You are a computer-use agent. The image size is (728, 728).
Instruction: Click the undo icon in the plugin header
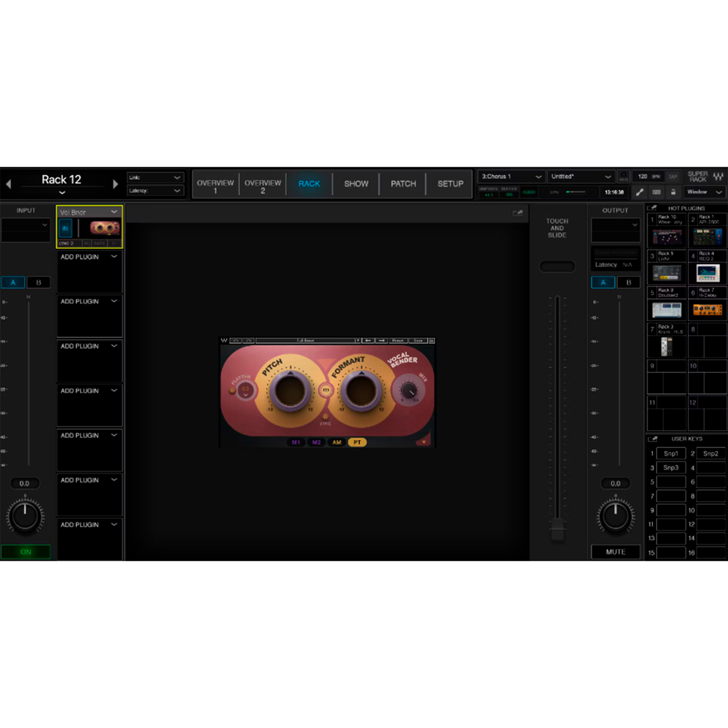[236, 340]
